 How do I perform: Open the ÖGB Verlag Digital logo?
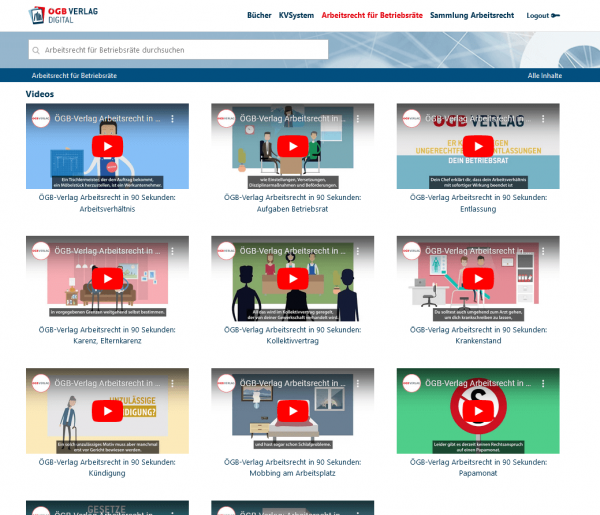click(64, 15)
